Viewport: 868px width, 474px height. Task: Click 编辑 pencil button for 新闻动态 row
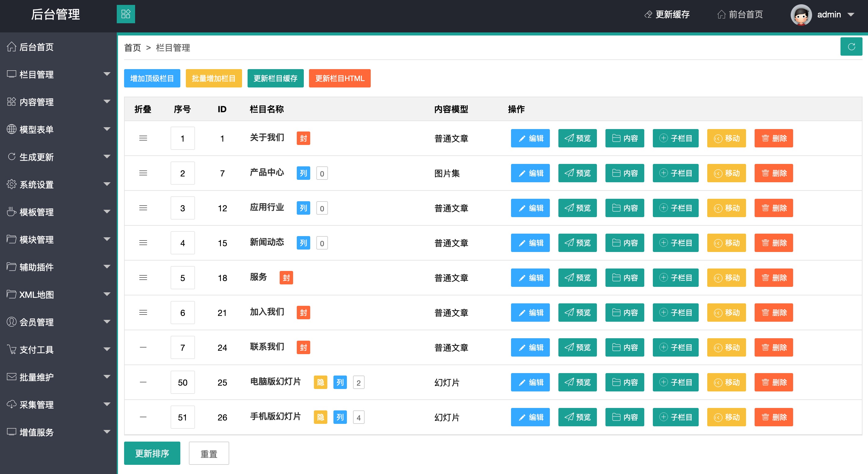[x=530, y=243]
